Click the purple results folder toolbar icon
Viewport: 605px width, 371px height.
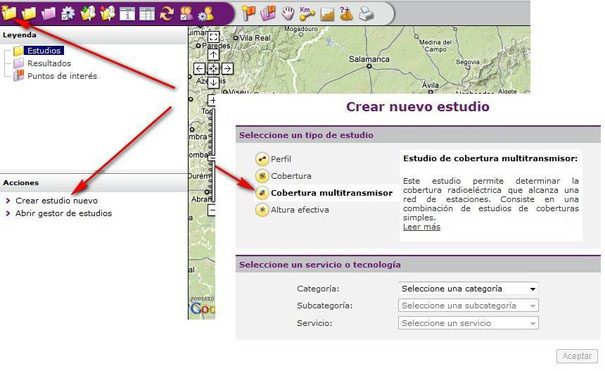click(x=49, y=13)
